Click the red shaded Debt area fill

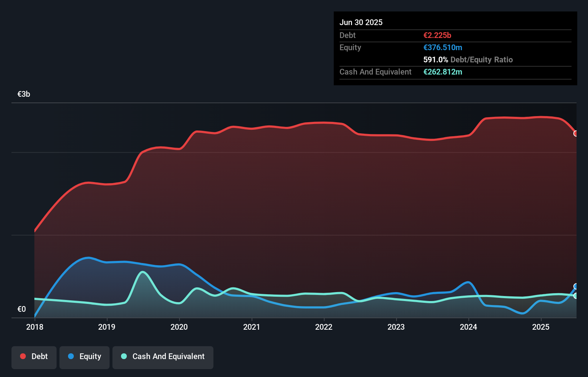click(x=286, y=197)
